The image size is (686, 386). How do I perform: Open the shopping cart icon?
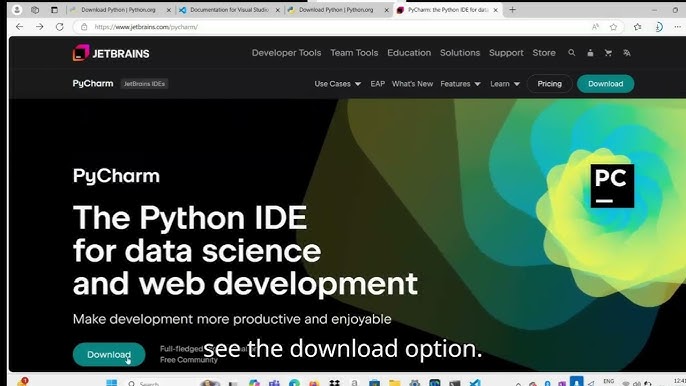(x=608, y=53)
